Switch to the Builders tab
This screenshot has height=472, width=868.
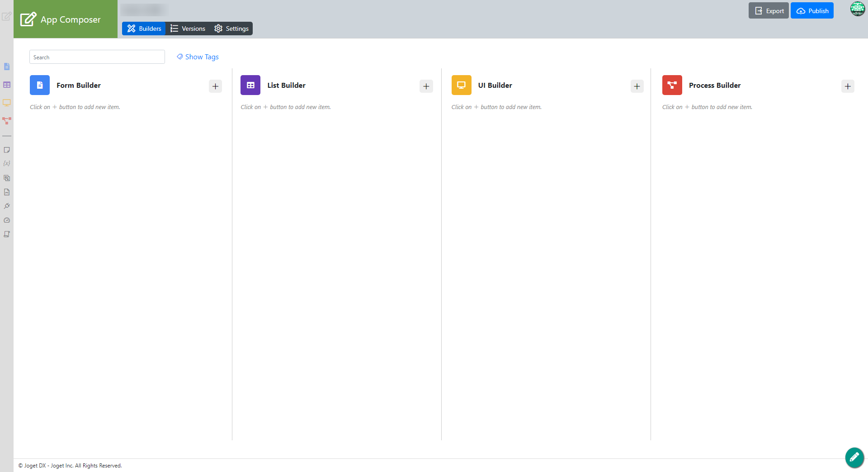pos(144,29)
